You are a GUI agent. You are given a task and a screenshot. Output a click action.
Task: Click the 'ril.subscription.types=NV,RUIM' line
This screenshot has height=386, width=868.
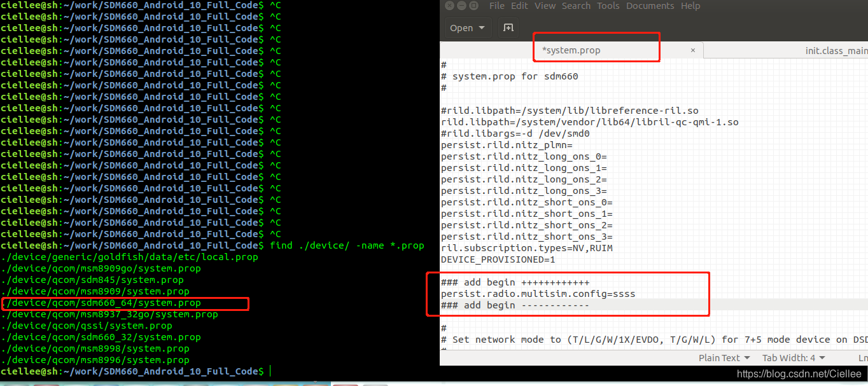click(527, 248)
